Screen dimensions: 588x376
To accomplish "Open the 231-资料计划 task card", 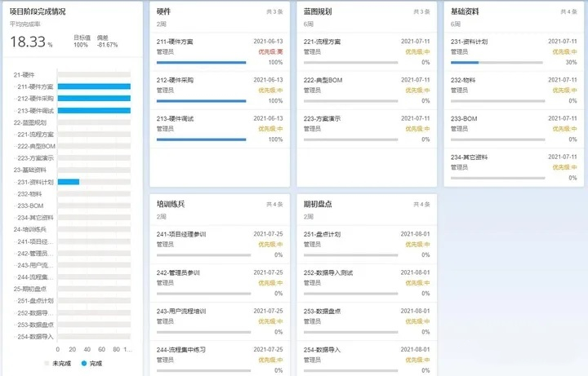I will click(514, 51).
